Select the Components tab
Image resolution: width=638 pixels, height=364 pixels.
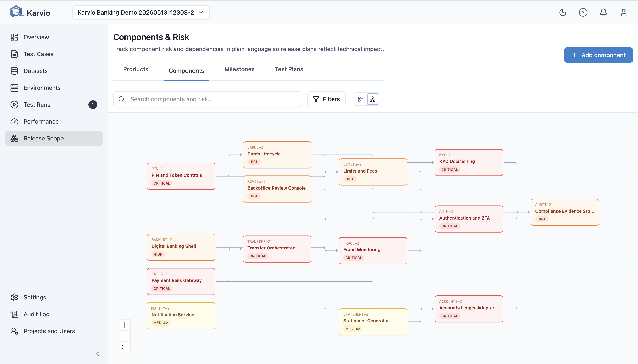pos(186,71)
